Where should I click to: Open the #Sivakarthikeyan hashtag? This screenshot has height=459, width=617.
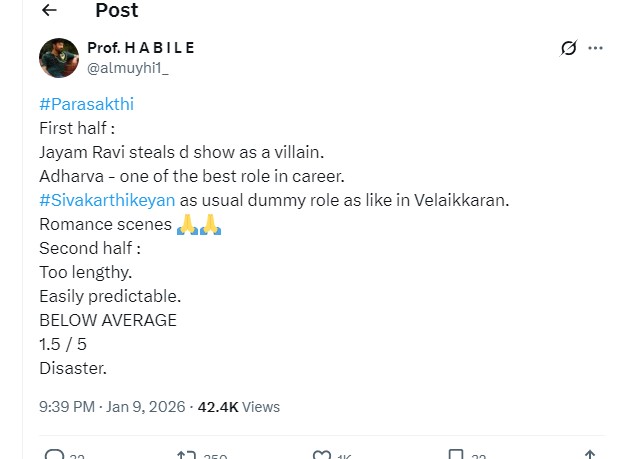pyautogui.click(x=107, y=200)
